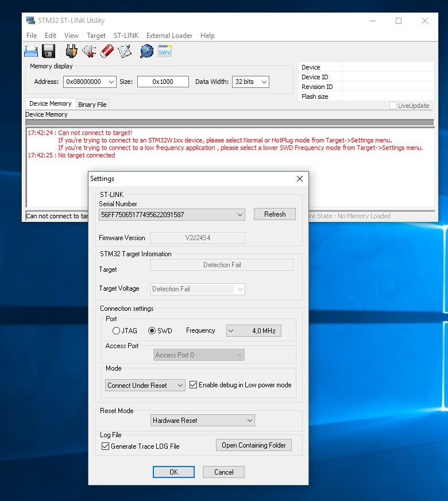This screenshot has width=448, height=501.
Task: Click the globe update toolbar icon
Action: pos(146,51)
